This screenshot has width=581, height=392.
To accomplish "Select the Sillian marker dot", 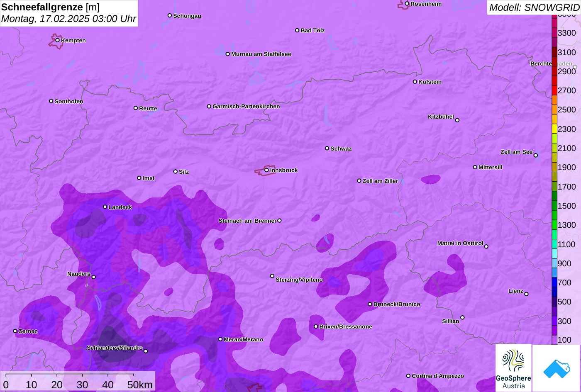I will (x=462, y=318).
